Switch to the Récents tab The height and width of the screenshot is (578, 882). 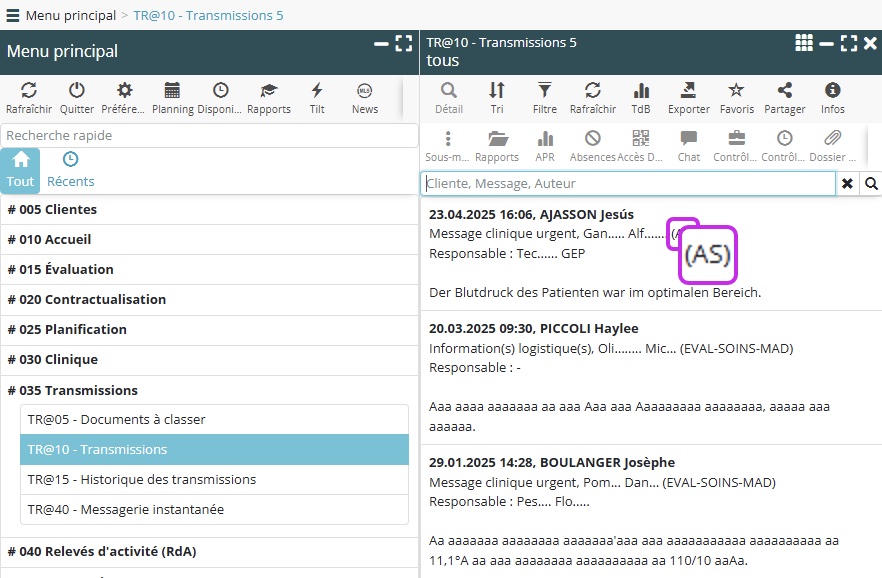71,170
